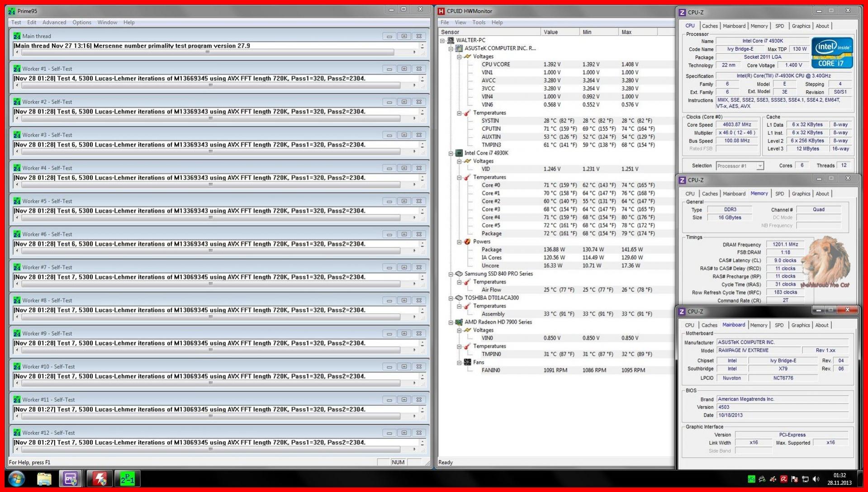Viewport: 868px width, 492px height.
Task: Click HWMonitor title bar icon
Action: tap(441, 11)
